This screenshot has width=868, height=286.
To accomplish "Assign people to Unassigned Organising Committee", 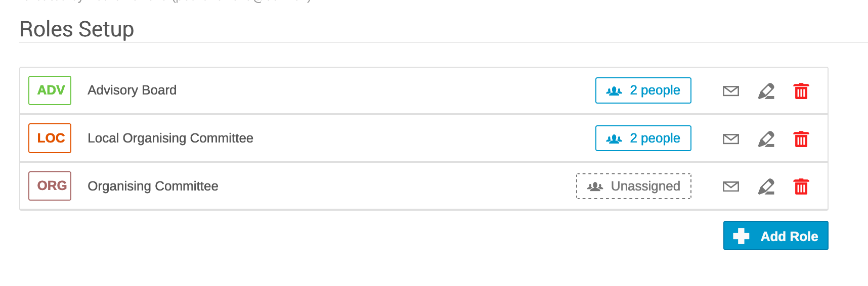I will tap(634, 186).
